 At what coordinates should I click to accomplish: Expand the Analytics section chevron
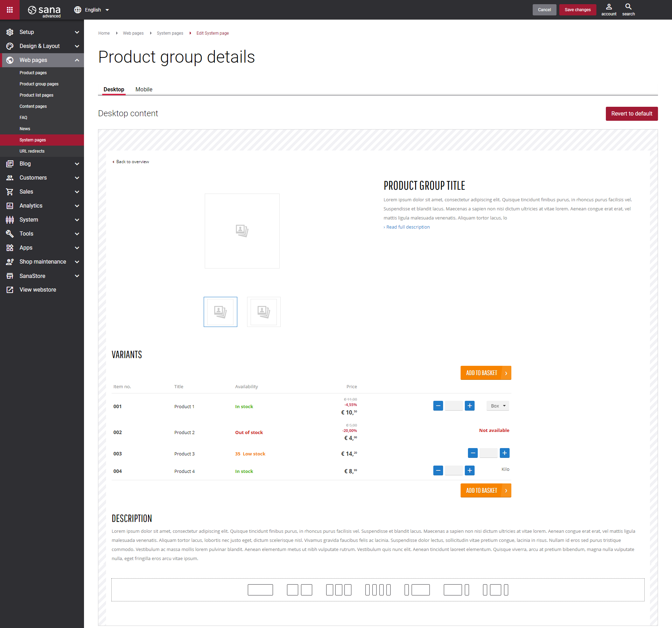tap(77, 206)
